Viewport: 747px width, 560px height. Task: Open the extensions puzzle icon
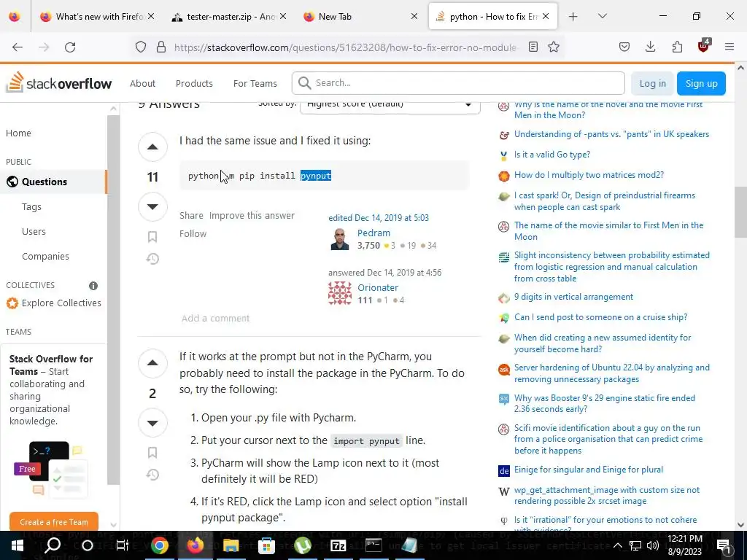[x=677, y=47]
